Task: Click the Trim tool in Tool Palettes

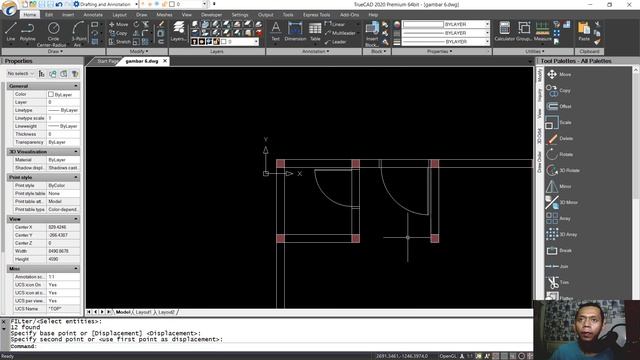Action: point(557,282)
